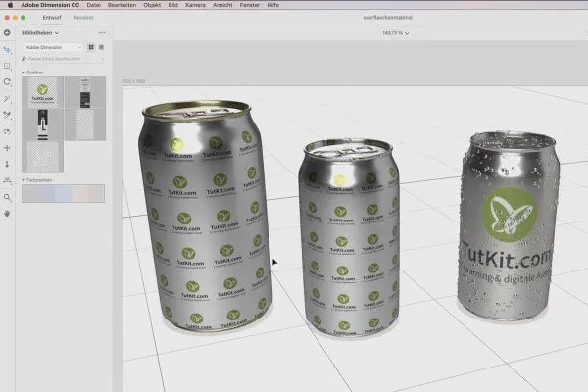This screenshot has width=588, height=392.
Task: Open the Adobe Dimension CC menu
Action: (50, 5)
